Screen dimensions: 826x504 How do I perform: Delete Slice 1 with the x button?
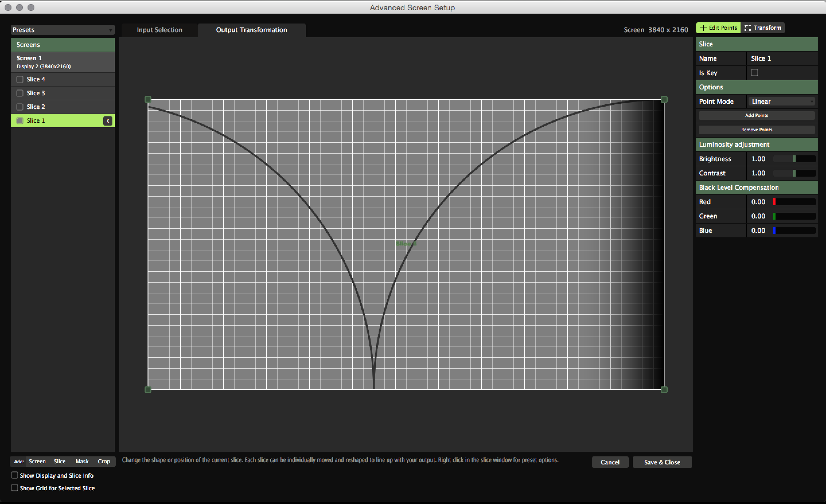tap(108, 121)
